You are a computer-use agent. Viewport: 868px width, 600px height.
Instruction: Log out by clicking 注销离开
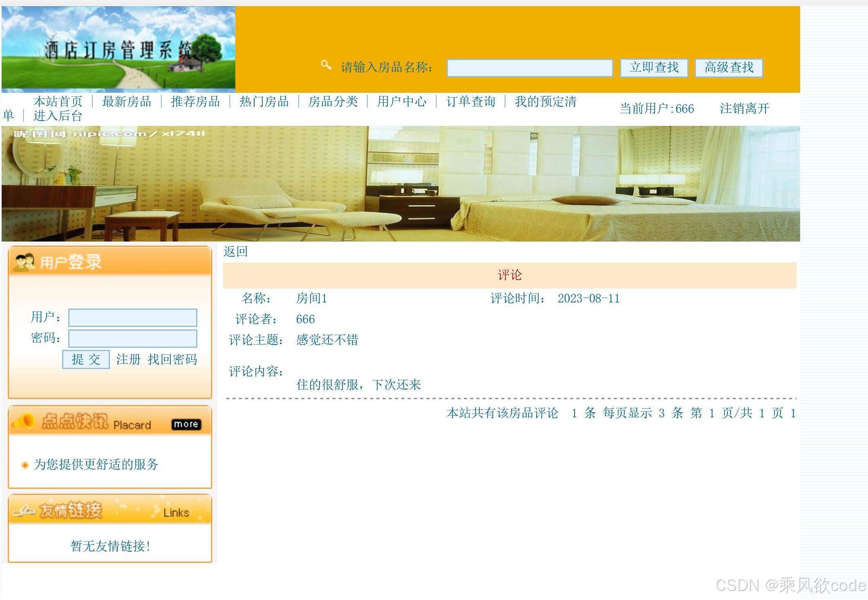click(744, 109)
